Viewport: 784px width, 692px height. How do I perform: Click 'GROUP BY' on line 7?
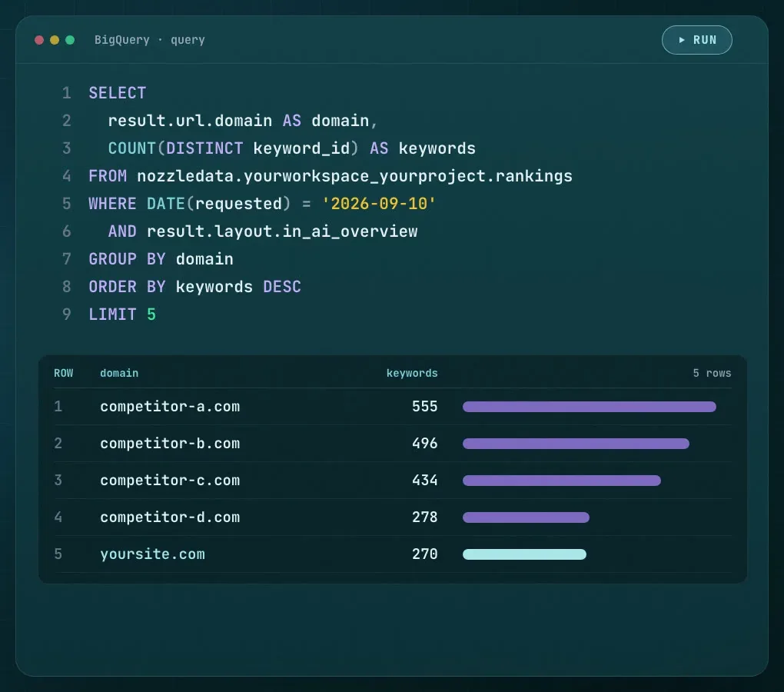point(127,259)
